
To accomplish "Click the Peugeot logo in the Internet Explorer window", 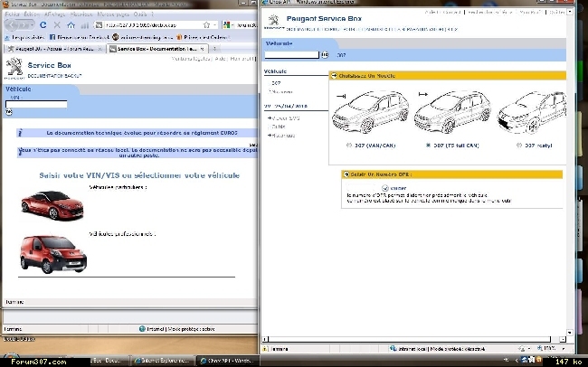I will pos(274,22).
